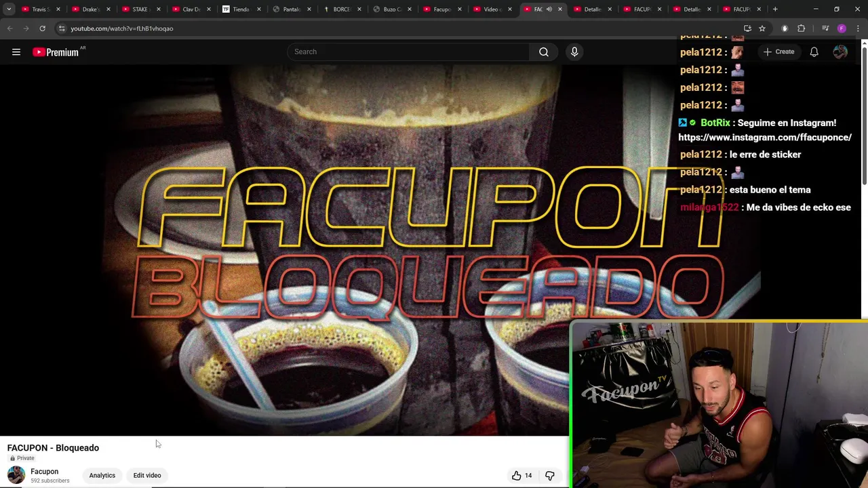This screenshot has height=488, width=868.
Task: Mute the audio on the playing FAC tab
Action: tap(549, 9)
